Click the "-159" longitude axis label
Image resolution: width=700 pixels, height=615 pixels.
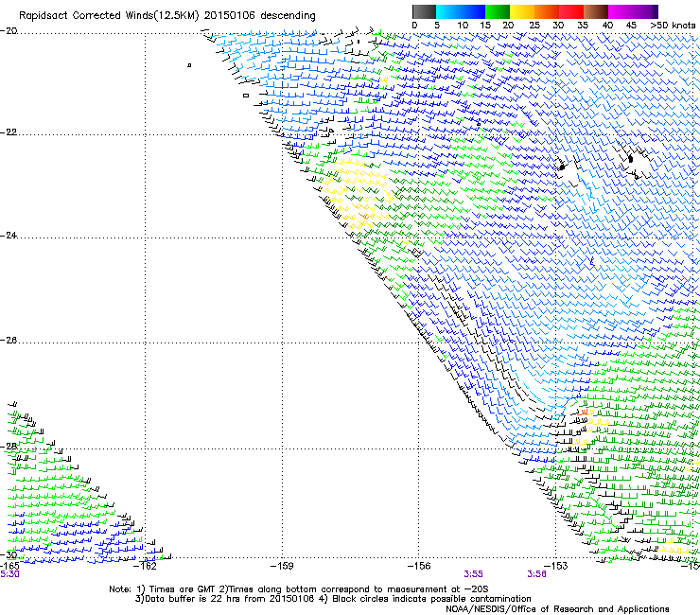pyautogui.click(x=282, y=566)
